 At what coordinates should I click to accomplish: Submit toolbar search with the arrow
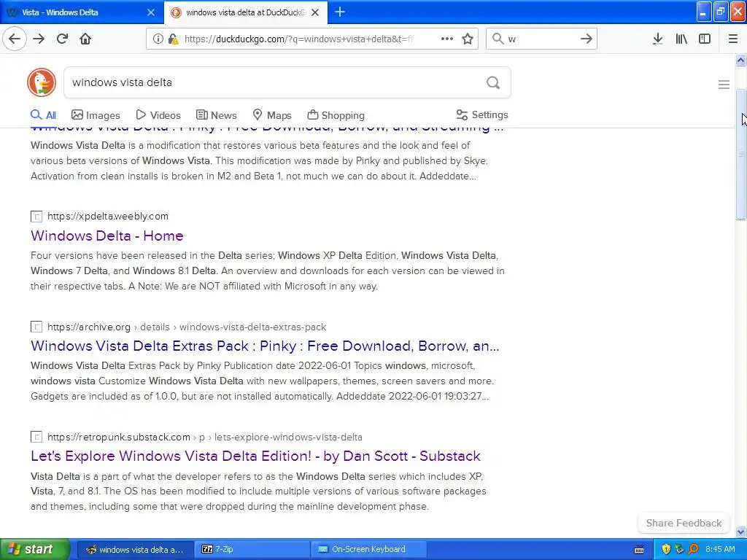click(587, 39)
